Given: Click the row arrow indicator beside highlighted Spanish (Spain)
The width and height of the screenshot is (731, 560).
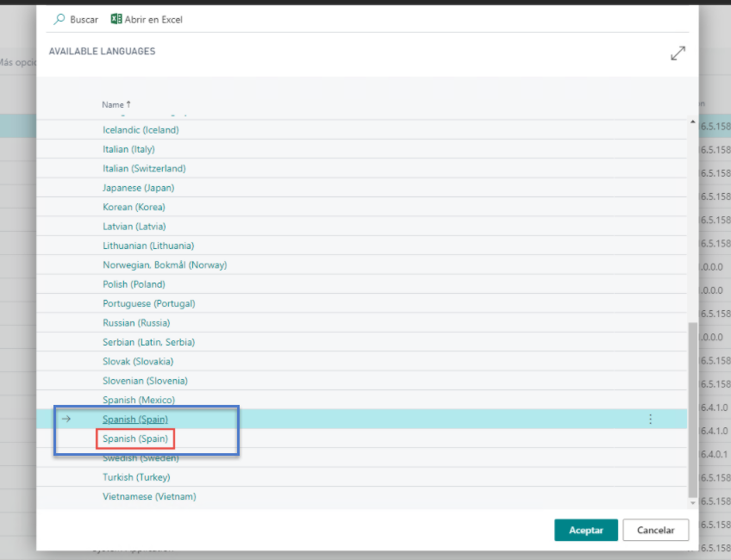Looking at the screenshot, I should (x=66, y=419).
